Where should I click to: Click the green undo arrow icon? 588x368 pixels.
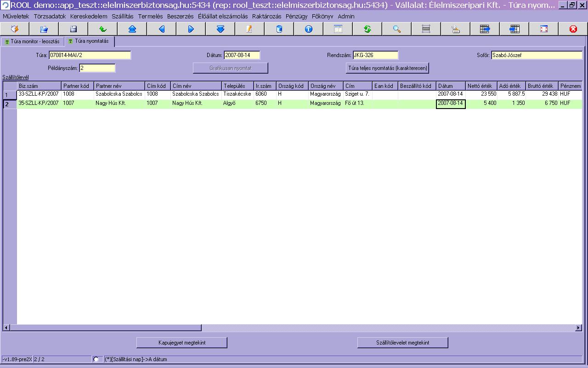click(x=103, y=29)
